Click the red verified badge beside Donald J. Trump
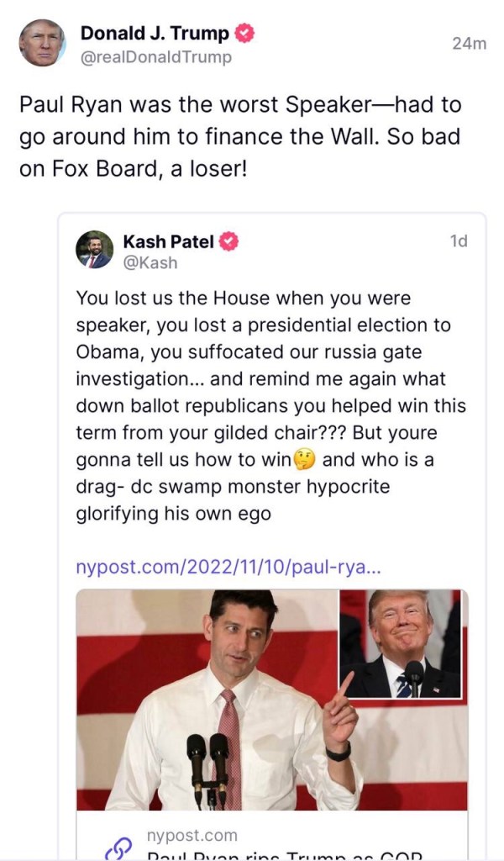 tap(245, 34)
